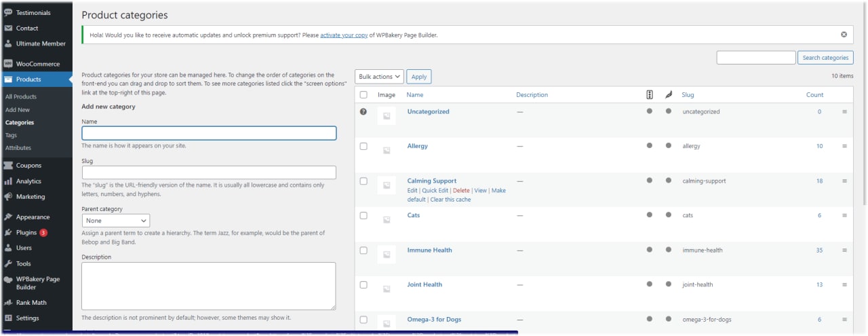Image resolution: width=868 pixels, height=336 pixels.
Task: Click the activate your copy link
Action: coord(343,35)
